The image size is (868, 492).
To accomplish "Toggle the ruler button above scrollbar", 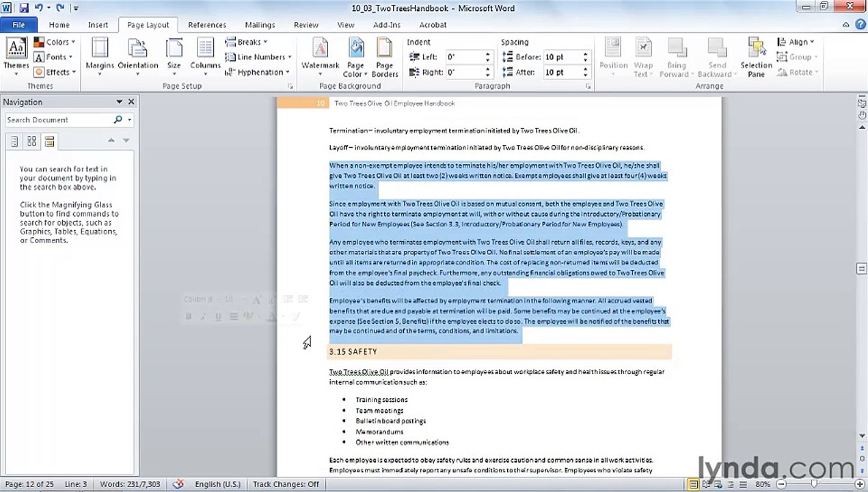I will pyautogui.click(x=862, y=103).
